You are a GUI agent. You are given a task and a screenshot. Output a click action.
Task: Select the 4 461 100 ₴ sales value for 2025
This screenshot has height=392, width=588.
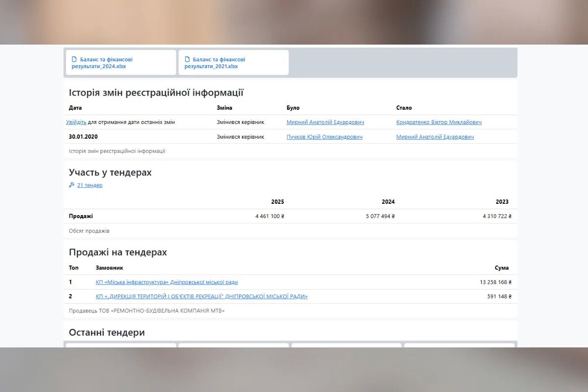click(269, 216)
